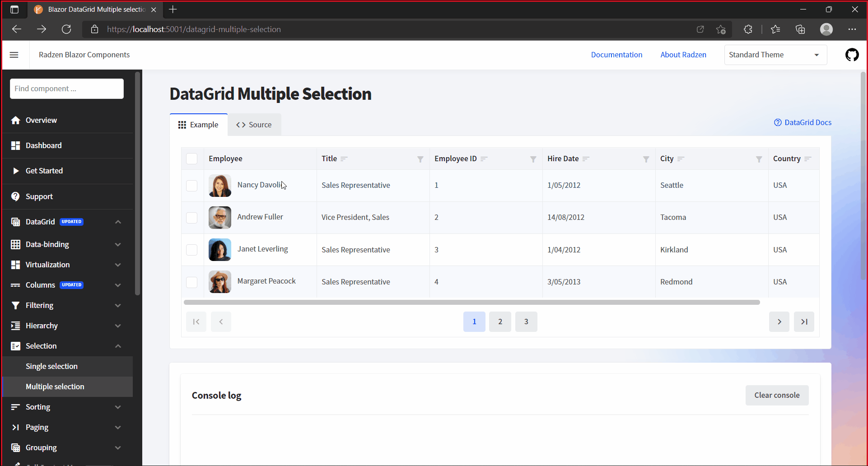Open the browser favorites list icon
Screen dimensions: 868x466
(x=775, y=29)
